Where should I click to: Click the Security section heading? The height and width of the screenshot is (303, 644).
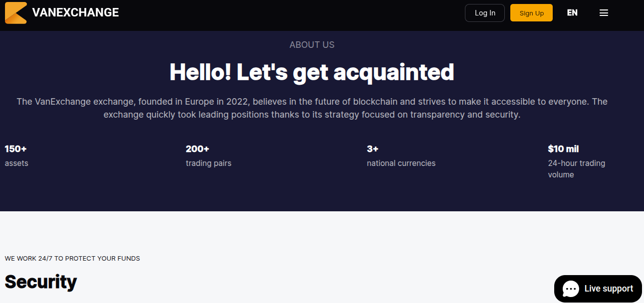(41, 282)
